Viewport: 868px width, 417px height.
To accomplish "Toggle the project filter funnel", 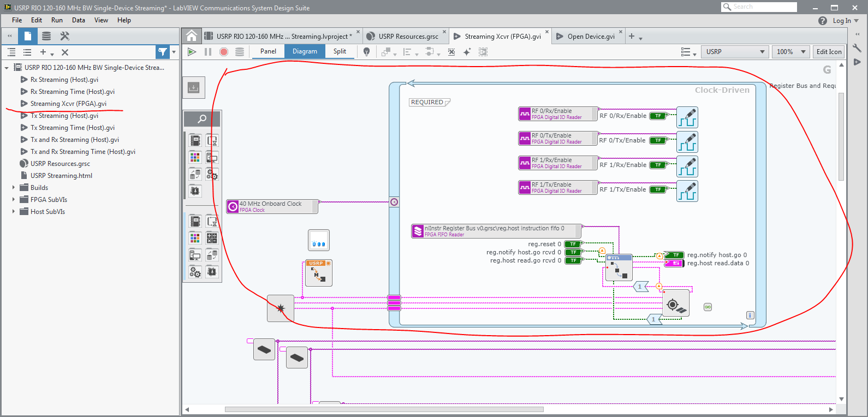I will click(163, 52).
